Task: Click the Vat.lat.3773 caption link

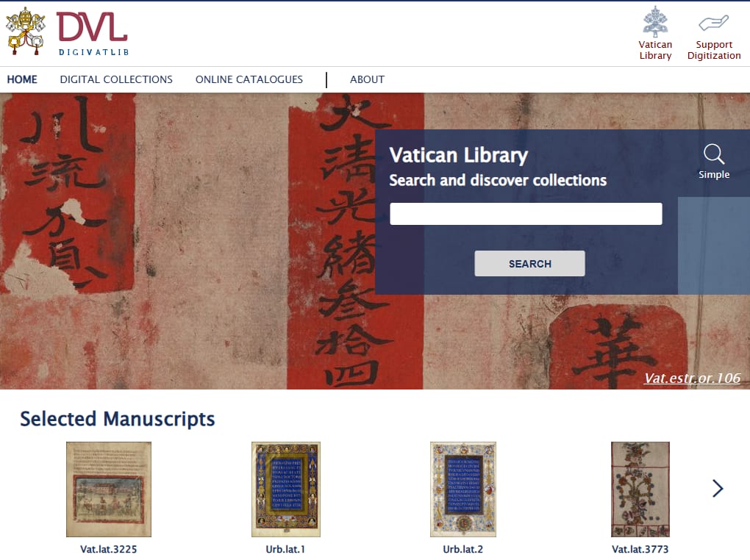Action: coord(640,549)
